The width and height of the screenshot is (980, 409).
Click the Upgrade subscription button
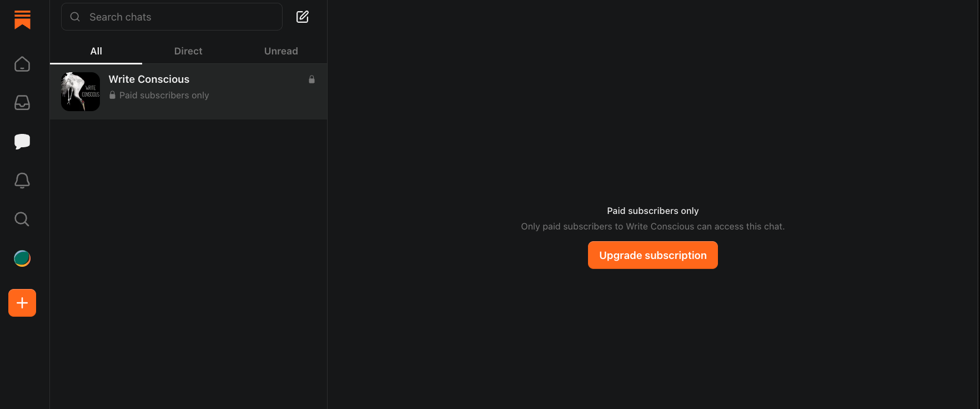653,255
